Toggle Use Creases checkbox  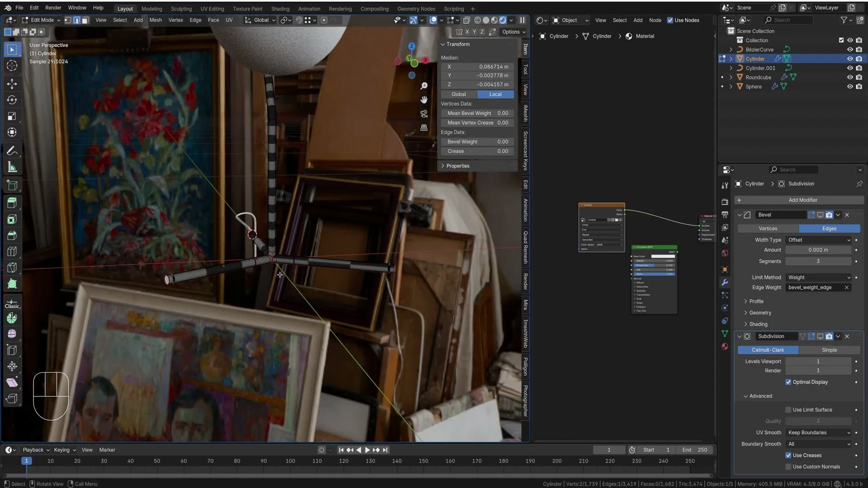[788, 455]
